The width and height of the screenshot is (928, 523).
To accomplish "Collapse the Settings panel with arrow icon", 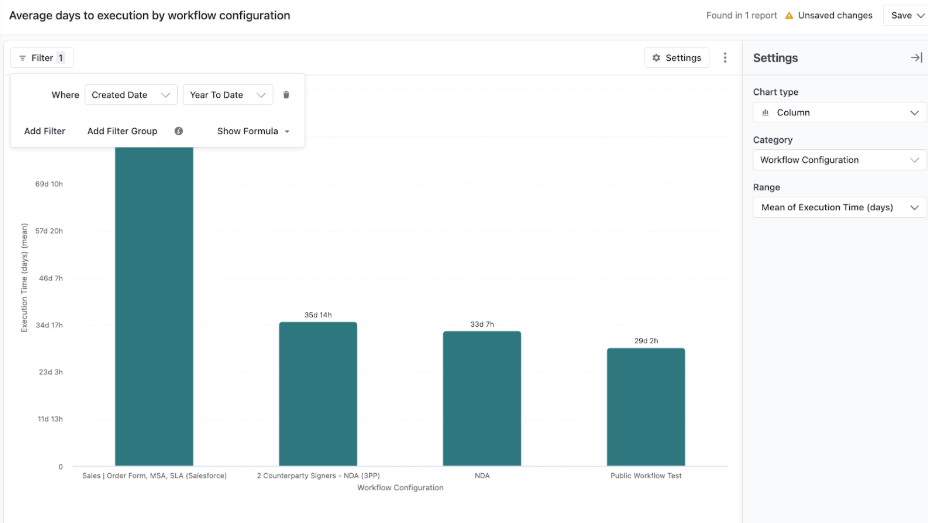I will click(915, 58).
